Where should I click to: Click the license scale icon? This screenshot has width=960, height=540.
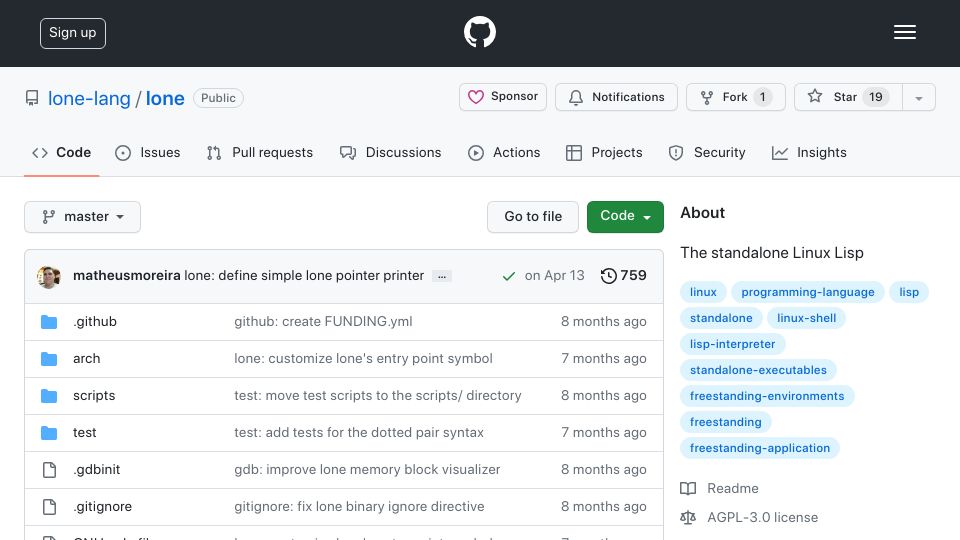tap(688, 518)
